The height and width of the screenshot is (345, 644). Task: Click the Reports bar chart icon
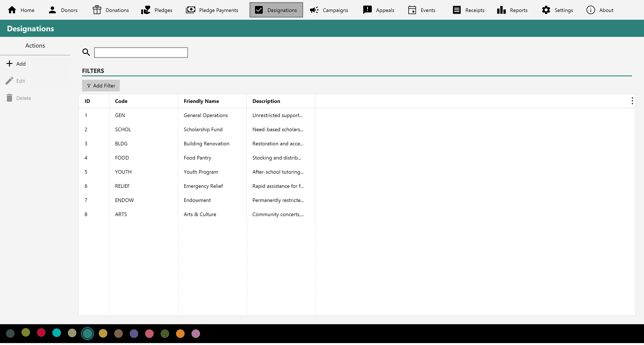(x=501, y=10)
